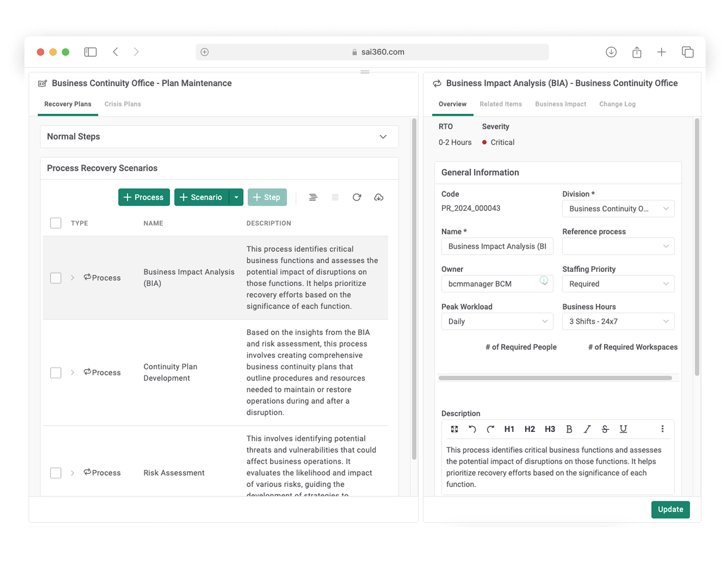The height and width of the screenshot is (562, 728).
Task: Click the info icon in Owner field
Action: click(544, 280)
